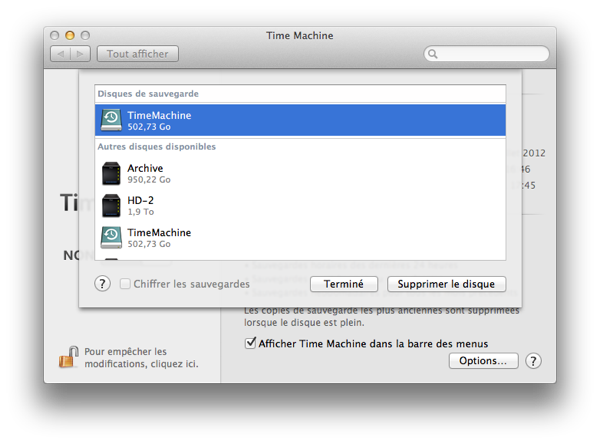Select the Archive 950,22 Go disk row

(300, 173)
